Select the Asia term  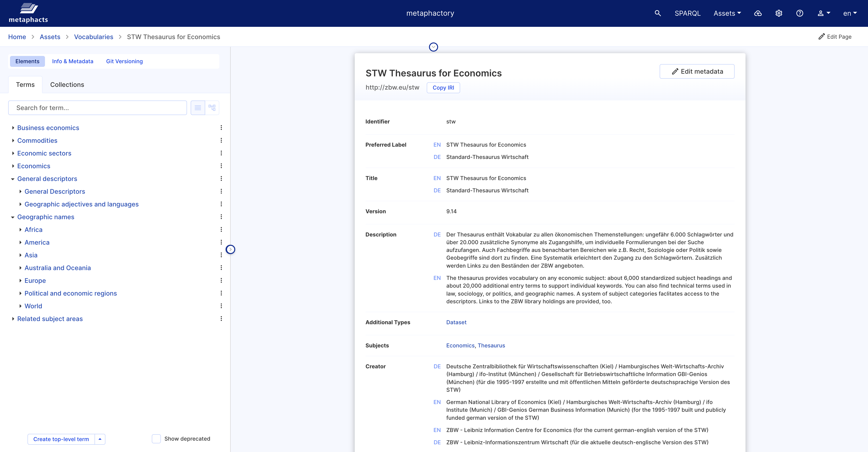[31, 255]
